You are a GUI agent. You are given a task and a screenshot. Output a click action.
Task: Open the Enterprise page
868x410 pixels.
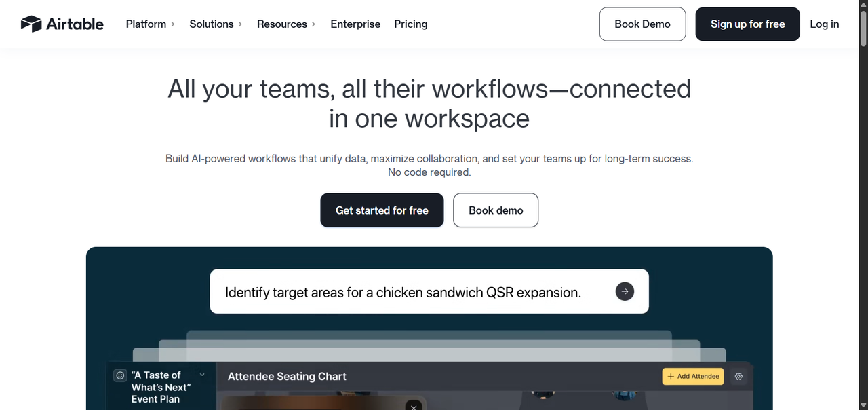coord(355,24)
